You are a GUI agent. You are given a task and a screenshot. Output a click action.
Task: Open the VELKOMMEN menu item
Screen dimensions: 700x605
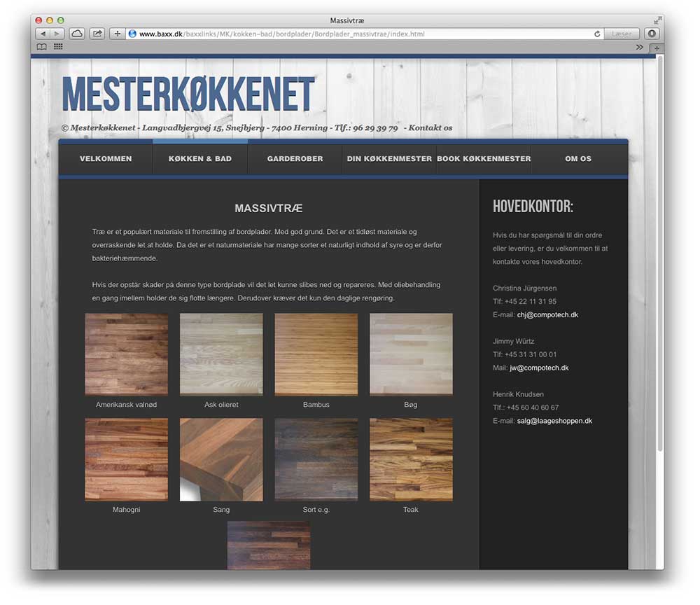[x=106, y=159]
